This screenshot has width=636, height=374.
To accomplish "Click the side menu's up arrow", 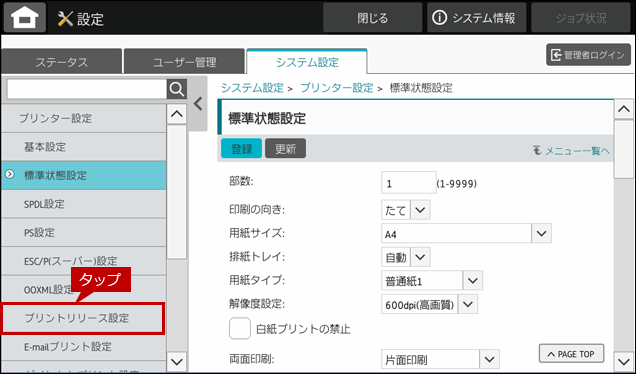I will click(177, 114).
